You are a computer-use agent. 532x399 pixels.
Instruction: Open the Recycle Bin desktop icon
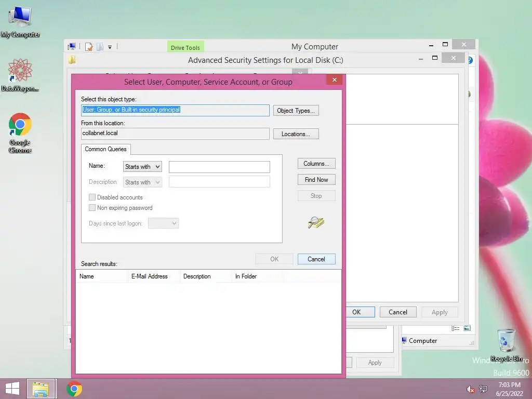[506, 345]
